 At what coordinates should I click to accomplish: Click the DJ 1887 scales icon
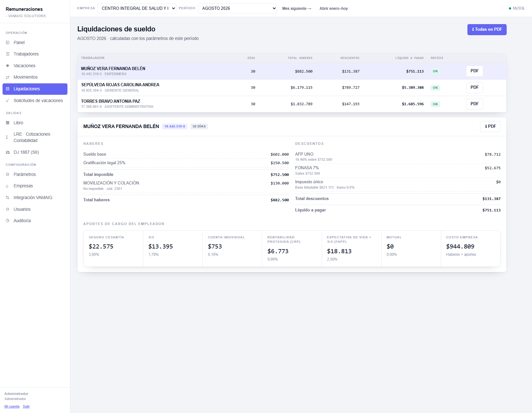point(8,152)
